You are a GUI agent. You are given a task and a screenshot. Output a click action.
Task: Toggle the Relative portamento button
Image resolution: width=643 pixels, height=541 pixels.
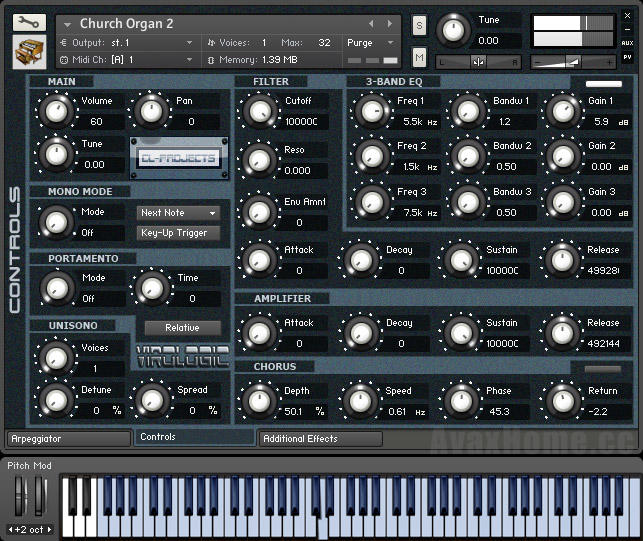pos(181,328)
